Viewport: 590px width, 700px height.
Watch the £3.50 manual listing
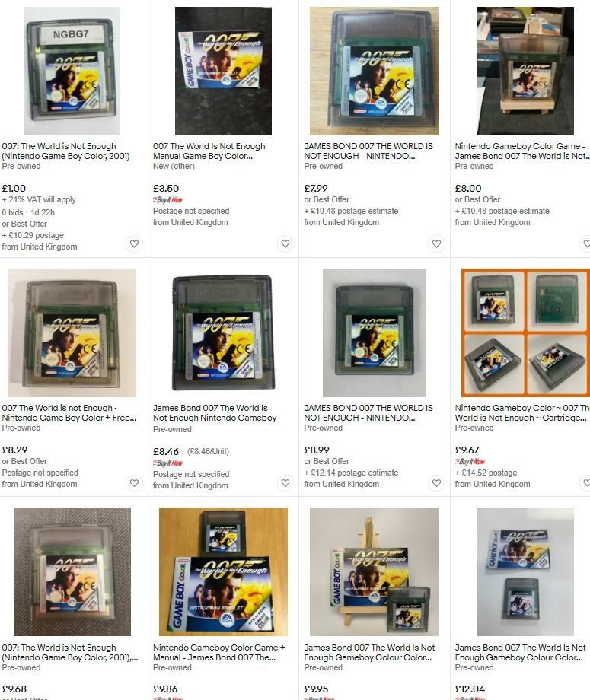[285, 243]
